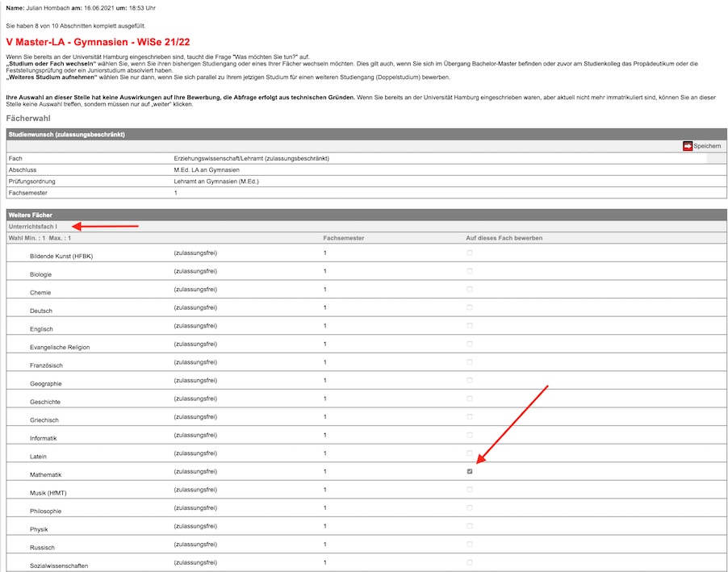Check the Physik subject checkbox
Image resolution: width=728 pixels, height=572 pixels.
pyautogui.click(x=470, y=526)
